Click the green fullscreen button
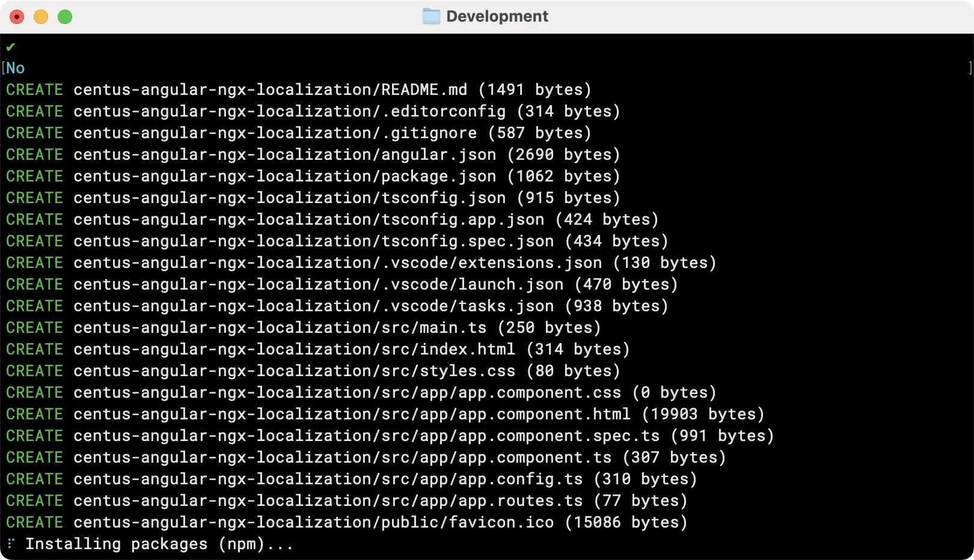Image resolution: width=974 pixels, height=560 pixels. [65, 17]
